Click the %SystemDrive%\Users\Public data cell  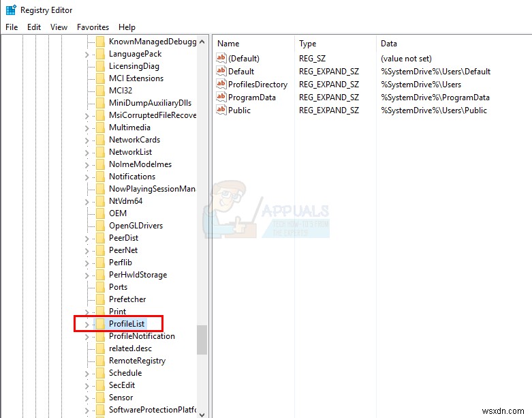[x=434, y=110]
